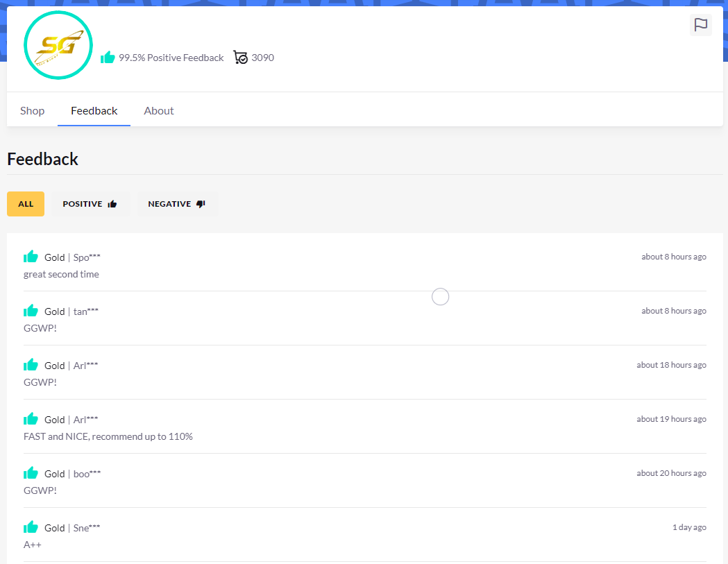Click the "1 day ago" timestamp

pyautogui.click(x=689, y=527)
